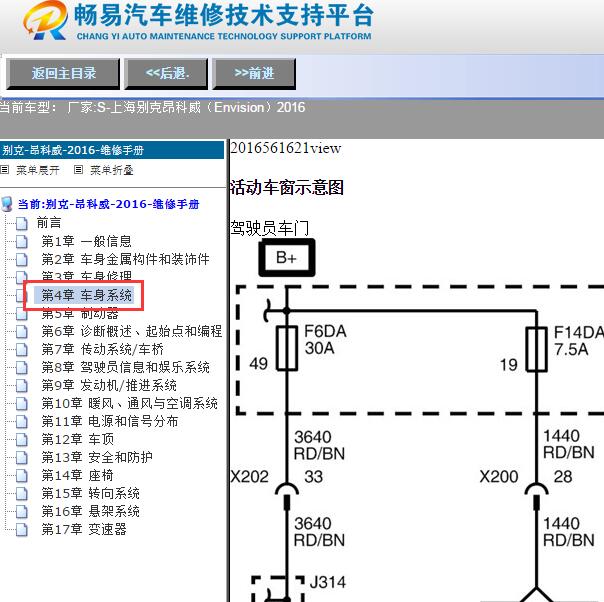Click the page icon beside 第6章
604x602 pixels.
tap(22, 331)
